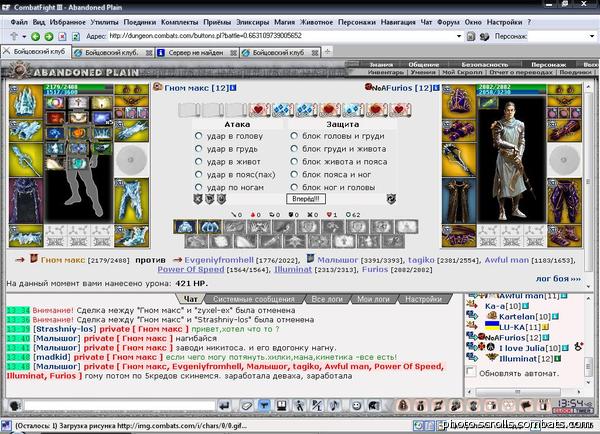Open the Персонаж combo box dropdown
Screen dimensions: 600x434
tap(592, 36)
